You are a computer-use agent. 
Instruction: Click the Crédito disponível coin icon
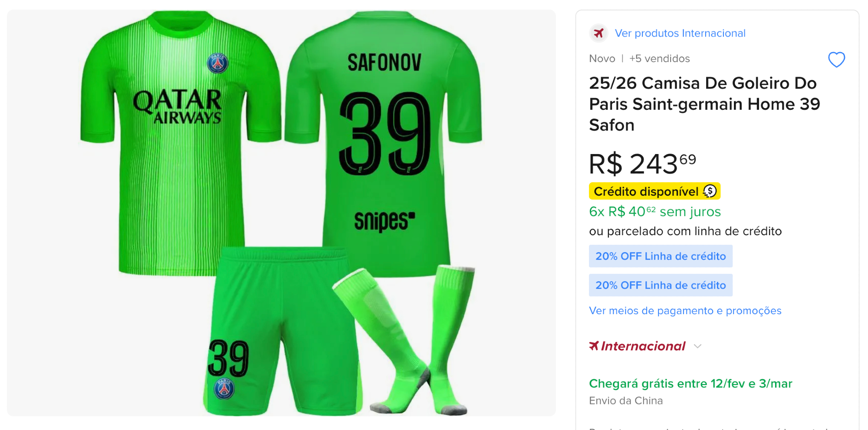[x=710, y=191]
